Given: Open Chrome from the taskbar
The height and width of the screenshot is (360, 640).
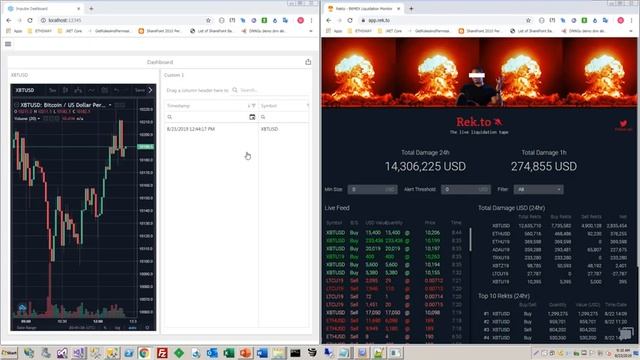Looking at the screenshot, I should 144,353.
